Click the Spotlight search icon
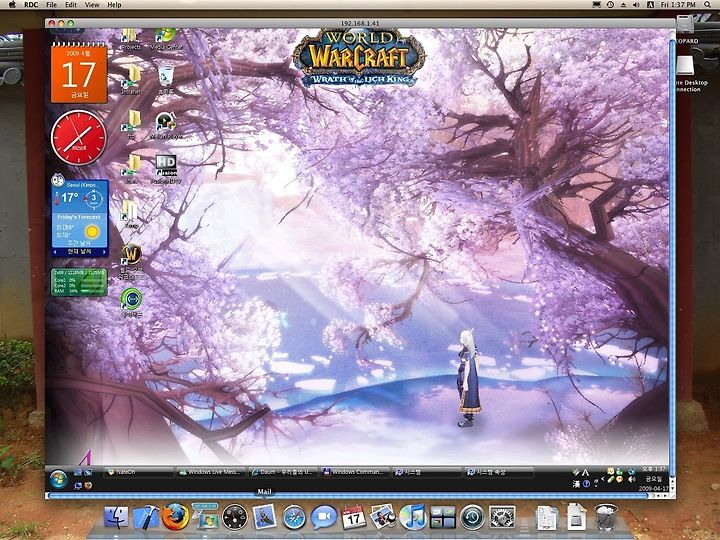 [x=708, y=5]
